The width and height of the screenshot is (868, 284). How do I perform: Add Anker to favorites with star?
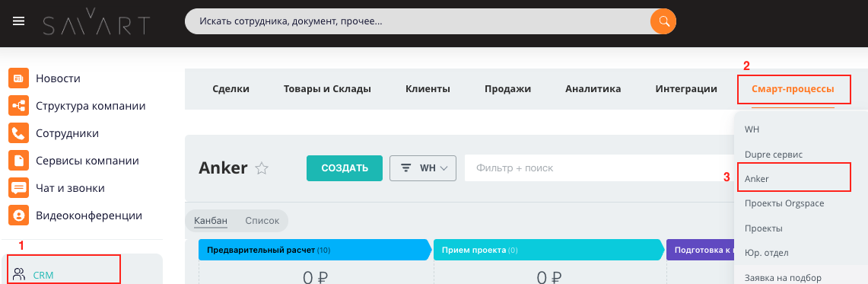click(261, 169)
